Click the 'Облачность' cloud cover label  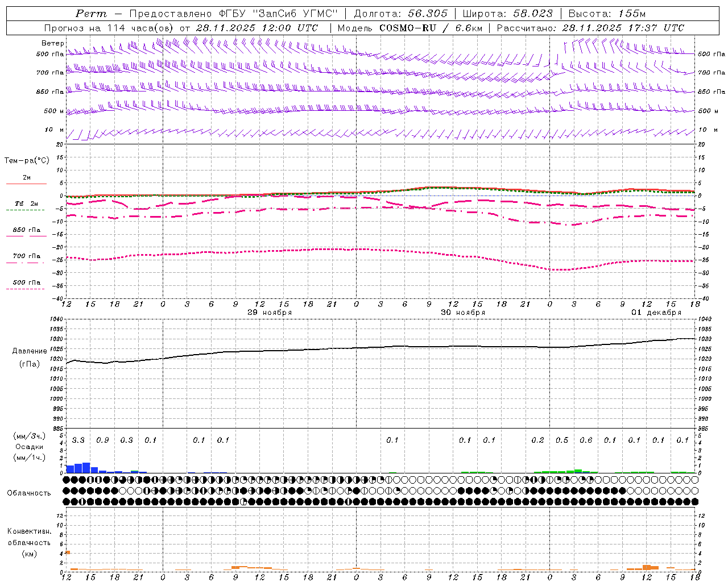point(29,493)
